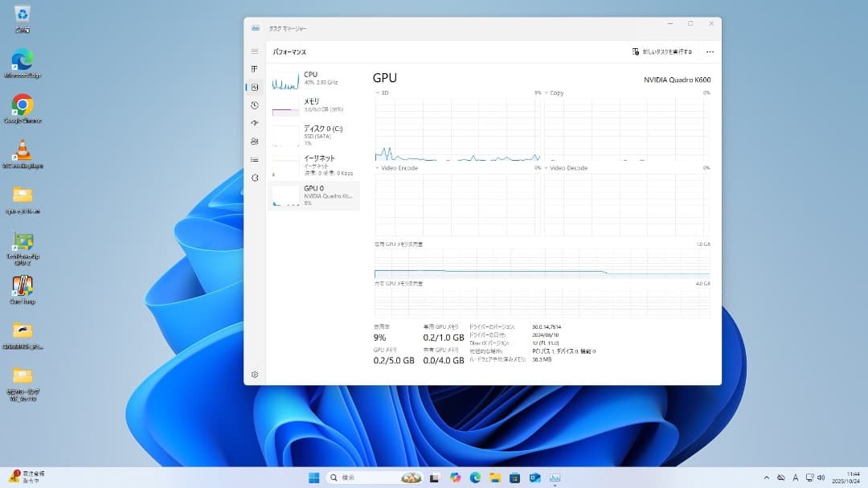
Task: Select the Ethernet performance panel
Action: click(313, 163)
